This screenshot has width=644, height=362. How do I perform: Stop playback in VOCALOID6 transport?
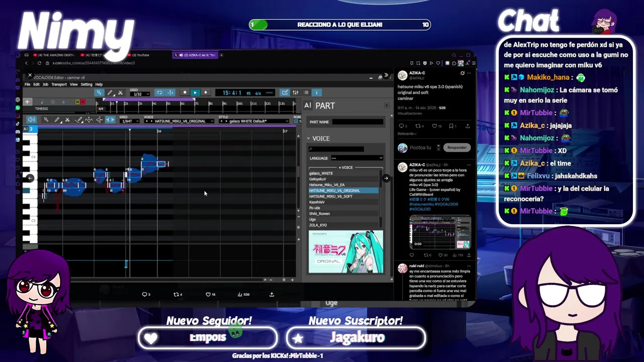click(185, 93)
